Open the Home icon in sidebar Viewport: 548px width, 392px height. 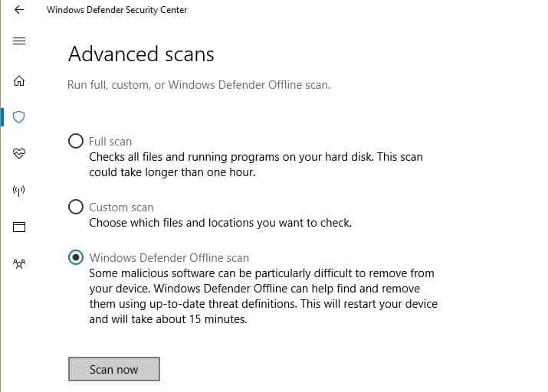19,80
